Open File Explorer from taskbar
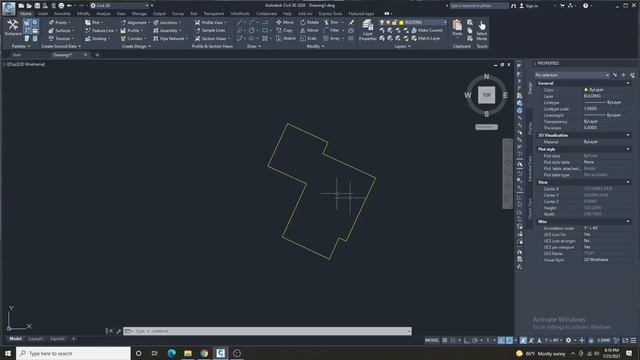 [x=188, y=353]
